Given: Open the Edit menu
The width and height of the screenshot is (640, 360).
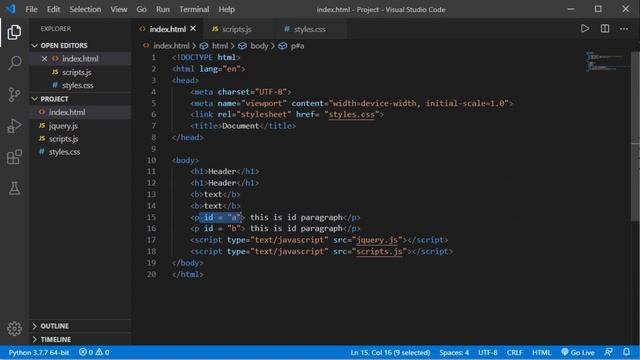Looking at the screenshot, I should [53, 9].
